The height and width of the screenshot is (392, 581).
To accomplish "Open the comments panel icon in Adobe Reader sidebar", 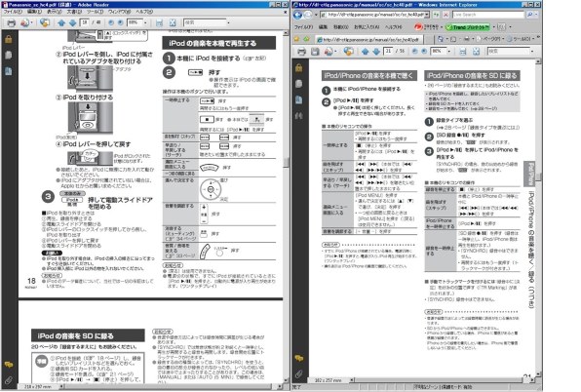I will click(9, 365).
